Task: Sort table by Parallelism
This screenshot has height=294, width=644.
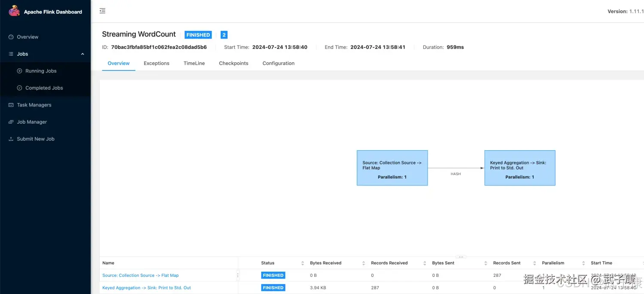Action: (x=583, y=263)
